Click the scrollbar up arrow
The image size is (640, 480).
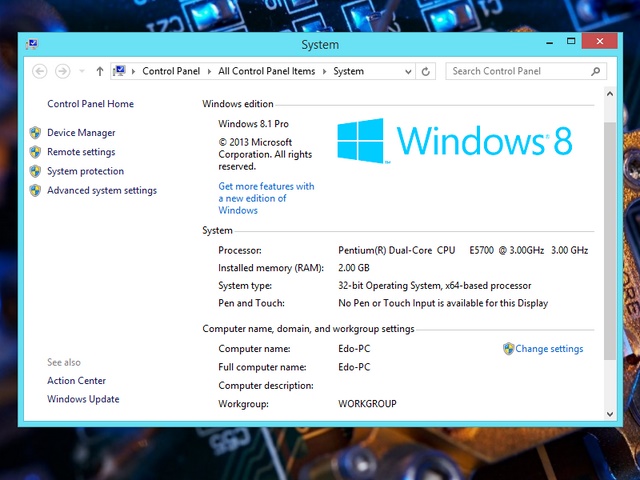point(610,94)
